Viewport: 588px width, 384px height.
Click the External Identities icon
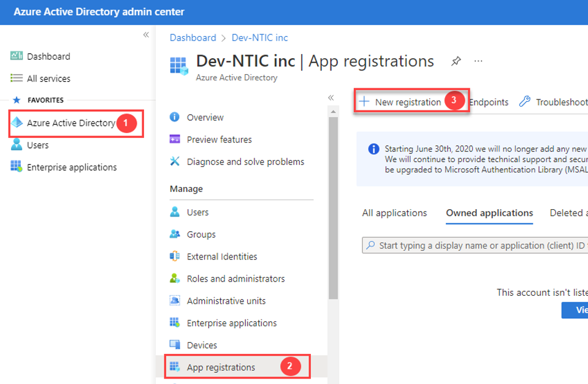coord(175,256)
